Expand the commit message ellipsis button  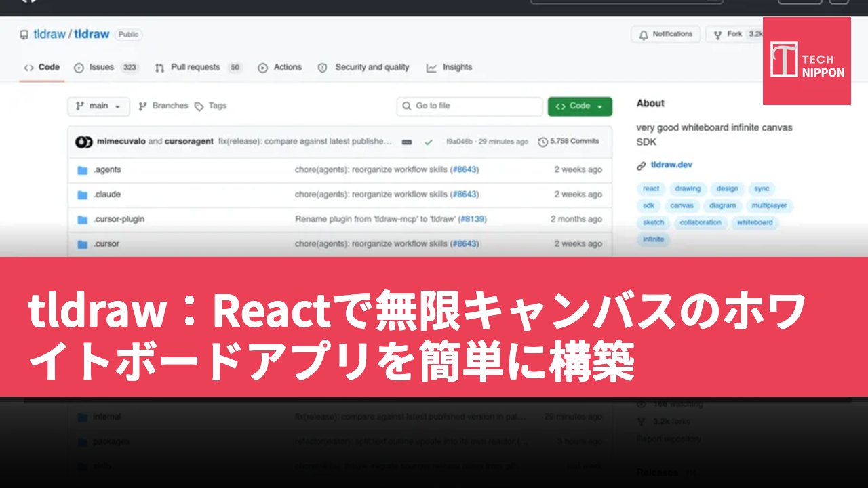[x=407, y=142]
